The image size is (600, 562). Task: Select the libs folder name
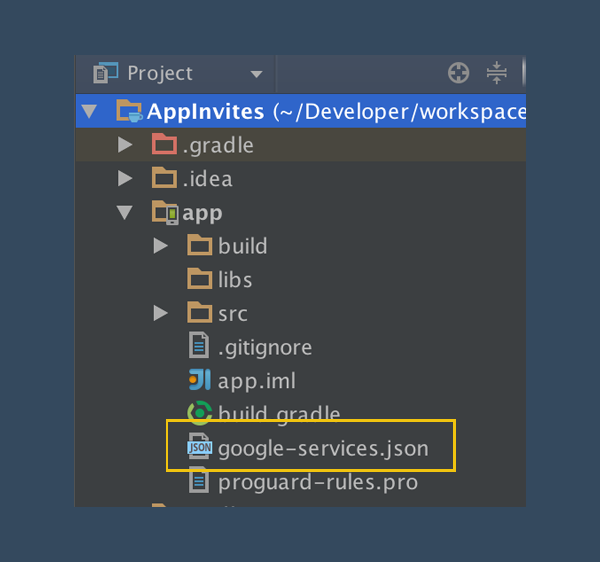point(235,279)
